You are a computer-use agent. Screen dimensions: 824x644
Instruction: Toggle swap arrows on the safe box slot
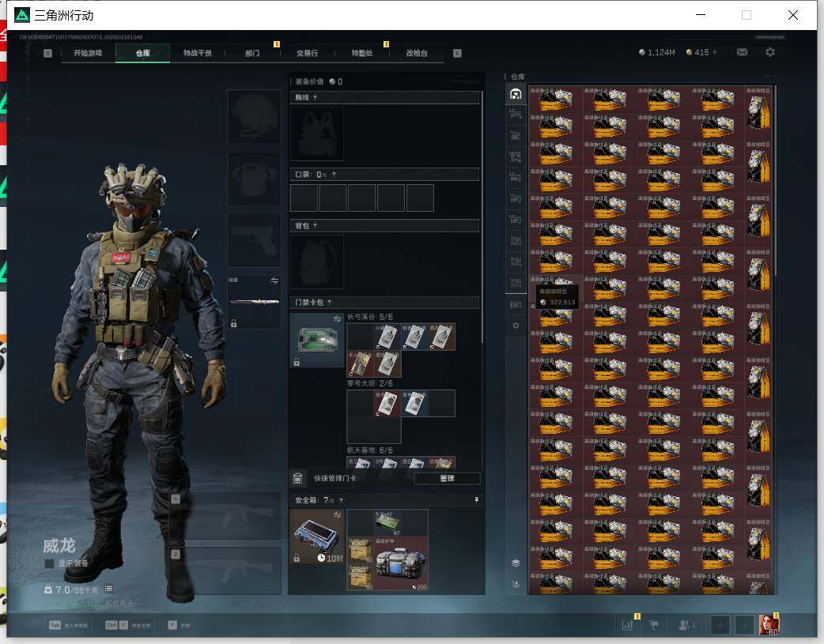(x=337, y=514)
